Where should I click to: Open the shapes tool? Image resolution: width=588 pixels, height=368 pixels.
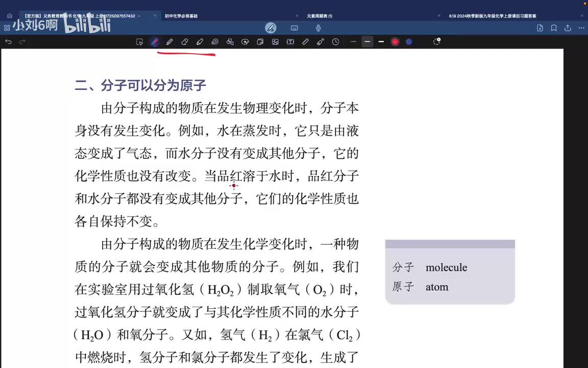coord(230,42)
